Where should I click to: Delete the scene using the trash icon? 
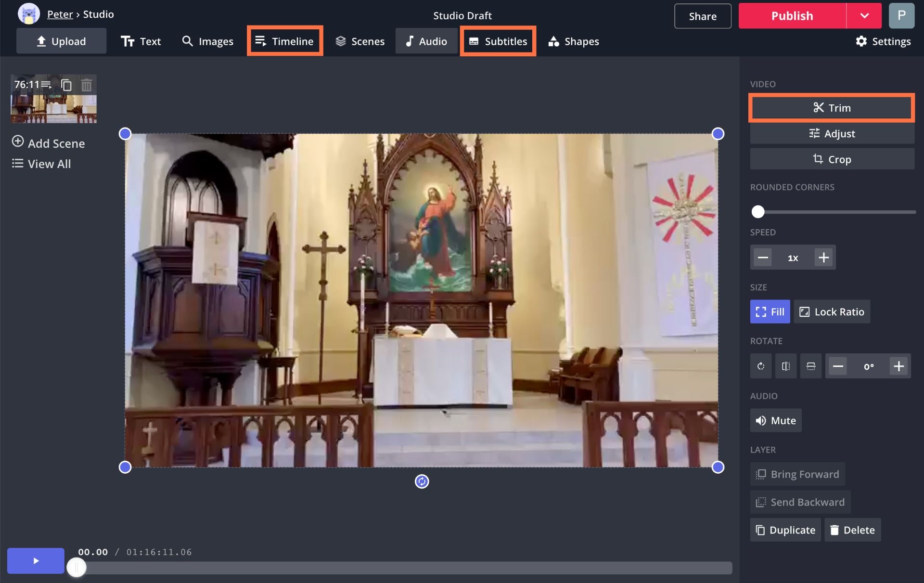[86, 85]
